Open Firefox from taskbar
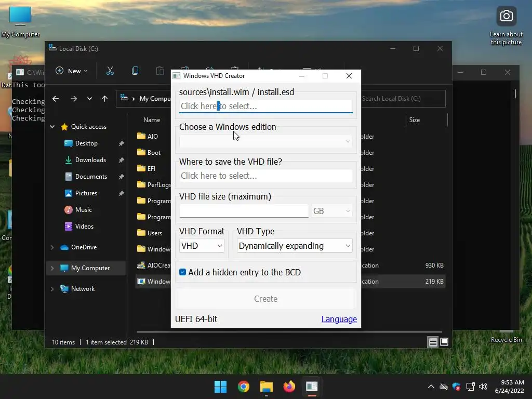 [289, 387]
